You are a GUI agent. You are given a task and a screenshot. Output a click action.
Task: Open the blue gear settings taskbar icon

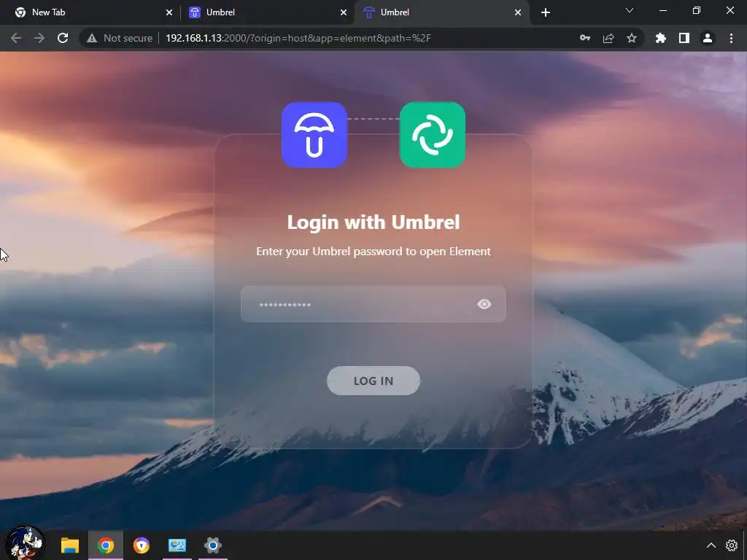tap(213, 545)
